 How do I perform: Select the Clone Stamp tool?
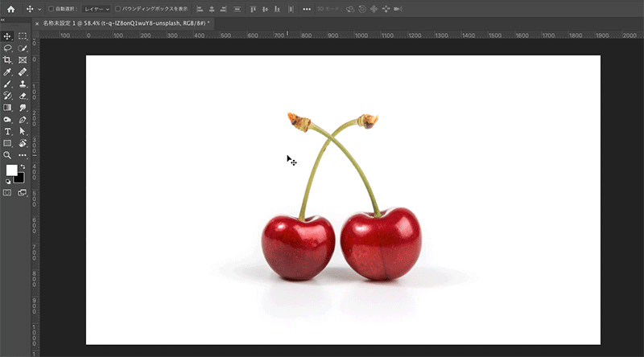pyautogui.click(x=23, y=84)
